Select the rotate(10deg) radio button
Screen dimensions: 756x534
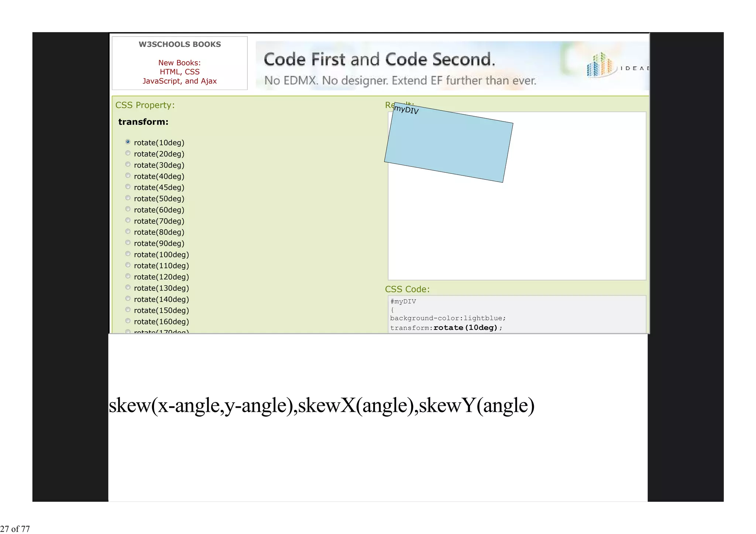pos(128,142)
